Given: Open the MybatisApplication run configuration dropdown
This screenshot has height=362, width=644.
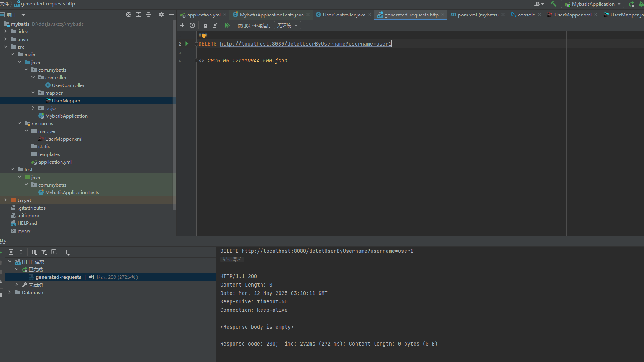Looking at the screenshot, I should pyautogui.click(x=593, y=4).
